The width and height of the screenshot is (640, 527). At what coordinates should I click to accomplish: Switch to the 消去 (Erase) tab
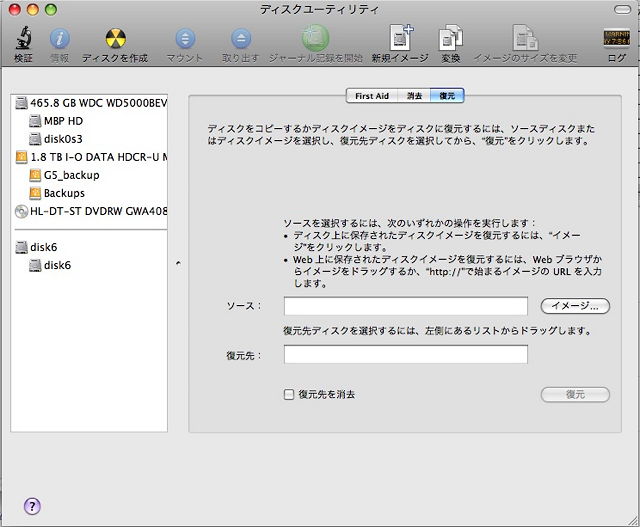(x=414, y=96)
